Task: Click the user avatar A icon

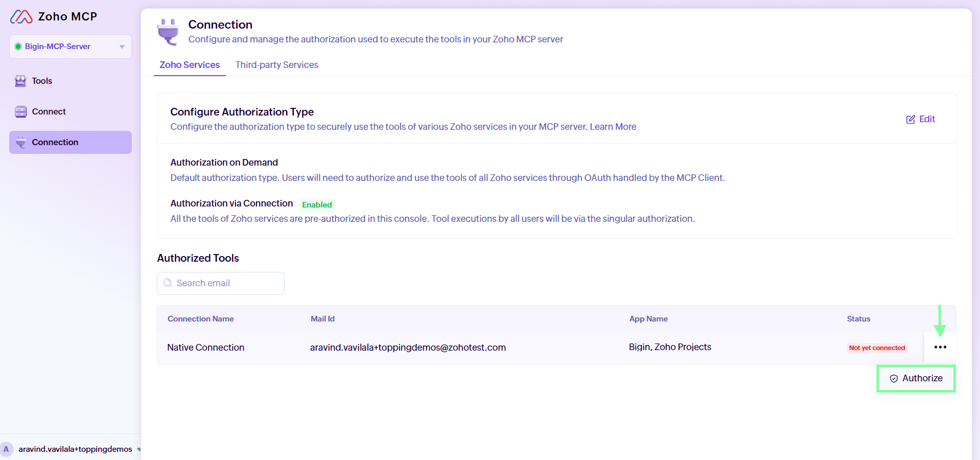Action: tap(6, 449)
